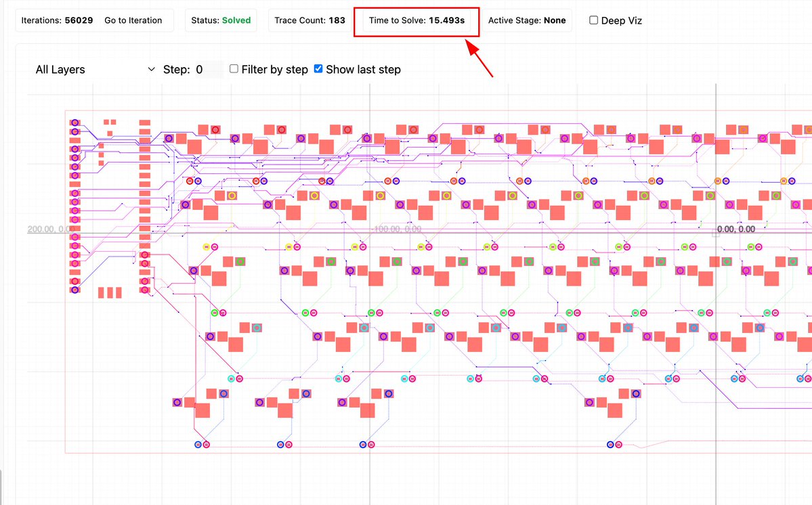
Task: Click the Active Stage: None readout
Action: (527, 21)
